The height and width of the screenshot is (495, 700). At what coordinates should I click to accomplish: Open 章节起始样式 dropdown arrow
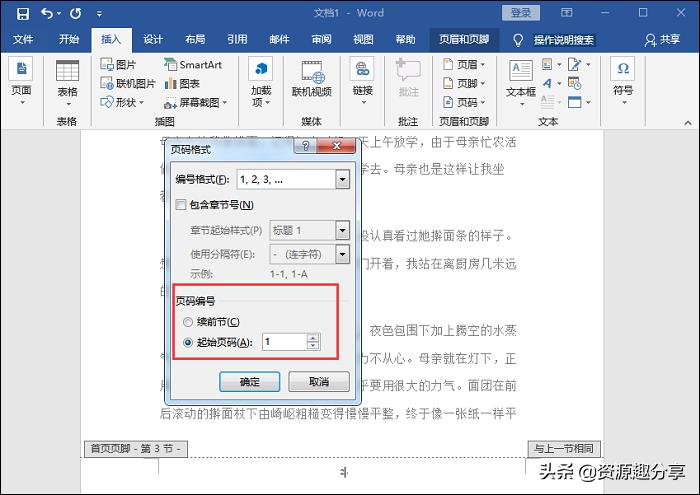click(x=342, y=230)
